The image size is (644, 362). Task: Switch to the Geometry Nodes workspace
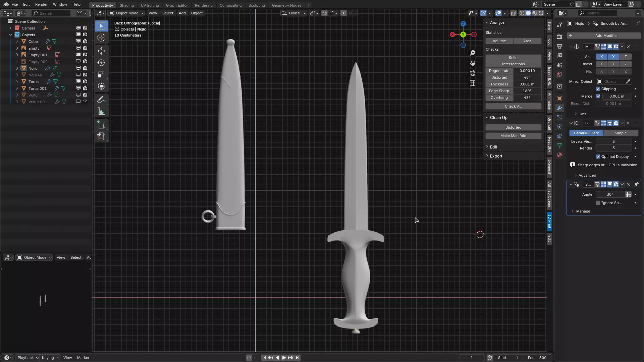(286, 5)
